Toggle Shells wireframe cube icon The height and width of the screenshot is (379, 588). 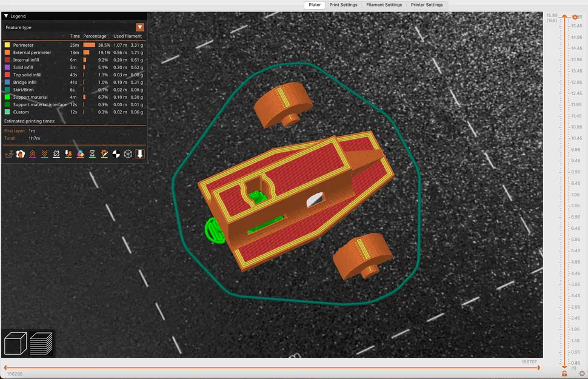click(x=128, y=154)
